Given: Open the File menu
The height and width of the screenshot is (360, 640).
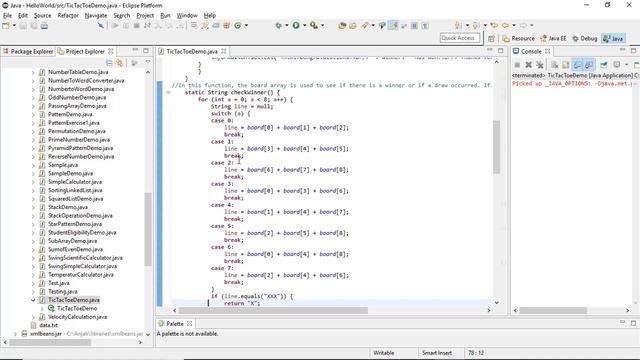Looking at the screenshot, I should (x=7, y=16).
